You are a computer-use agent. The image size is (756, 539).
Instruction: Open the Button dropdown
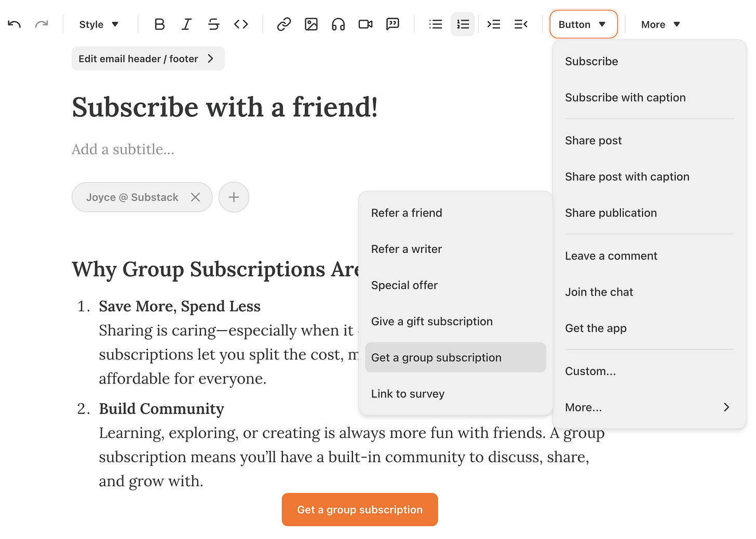click(x=583, y=24)
